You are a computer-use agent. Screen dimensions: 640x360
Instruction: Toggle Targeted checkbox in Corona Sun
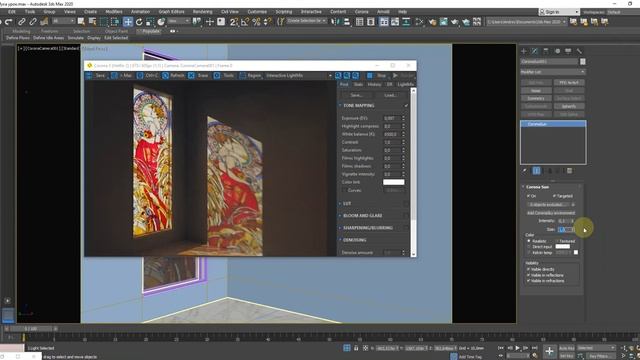(x=554, y=196)
